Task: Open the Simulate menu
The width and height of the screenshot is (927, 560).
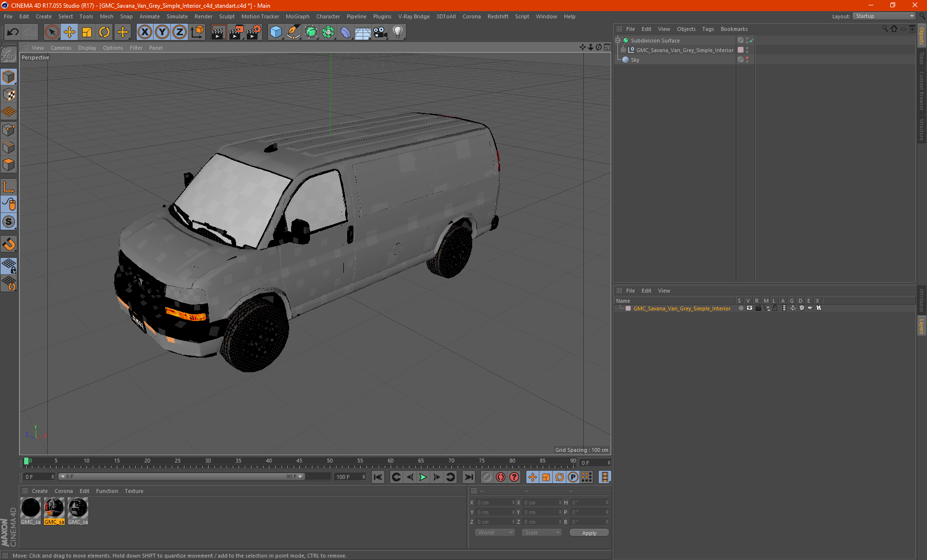Action: coord(177,16)
